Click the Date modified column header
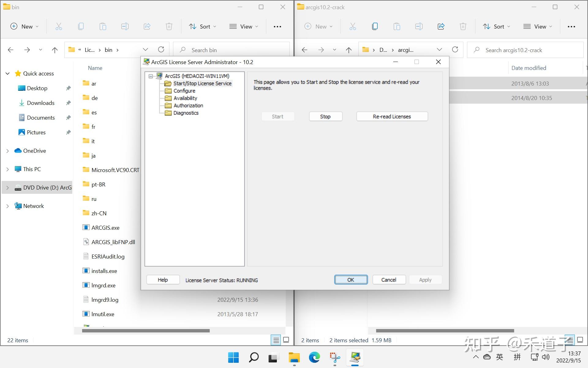This screenshot has height=368, width=588. [x=529, y=68]
